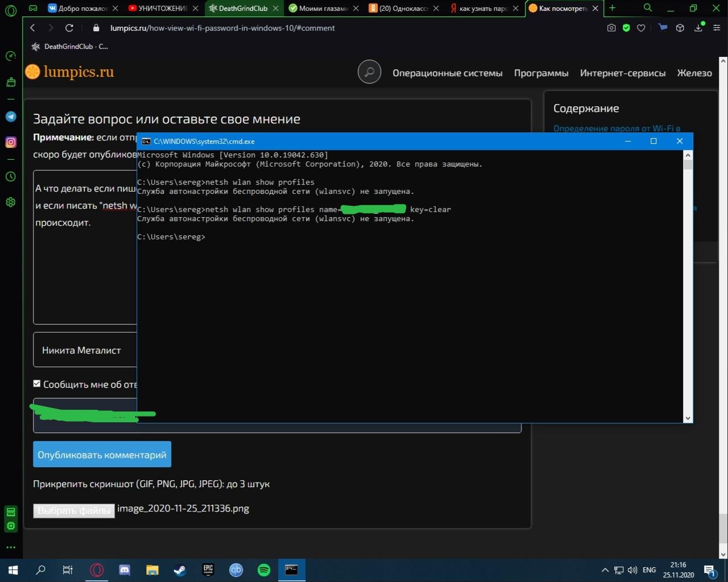Image resolution: width=728 pixels, height=582 pixels.
Task: Open Discord from the taskbar
Action: click(x=125, y=569)
